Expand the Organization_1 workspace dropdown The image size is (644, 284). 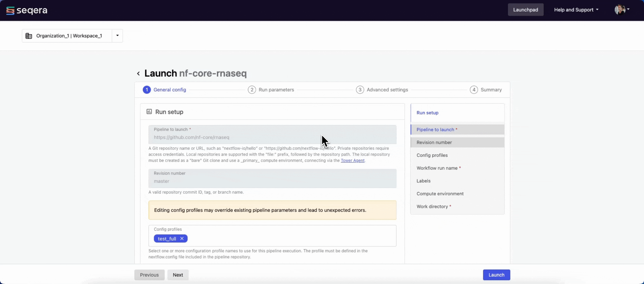(x=117, y=35)
